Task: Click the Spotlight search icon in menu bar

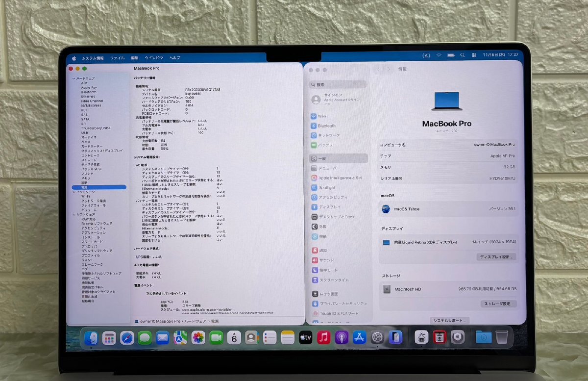Action: 463,56
